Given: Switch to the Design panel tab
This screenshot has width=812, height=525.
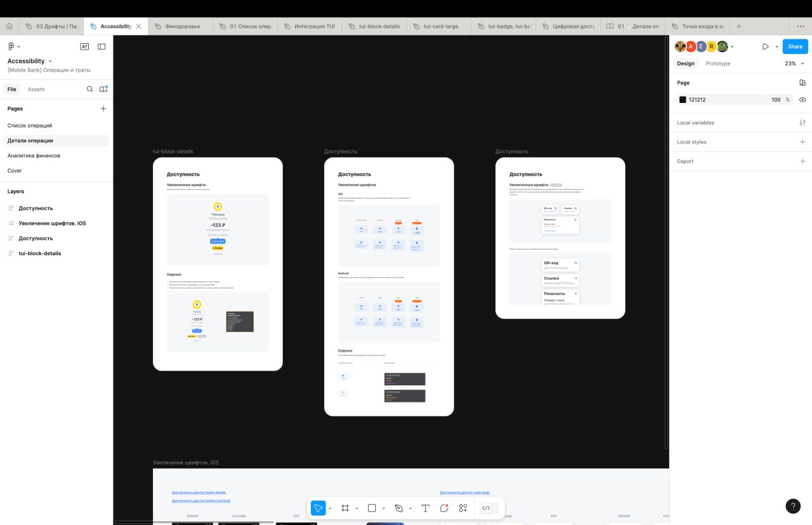Looking at the screenshot, I should (x=686, y=63).
